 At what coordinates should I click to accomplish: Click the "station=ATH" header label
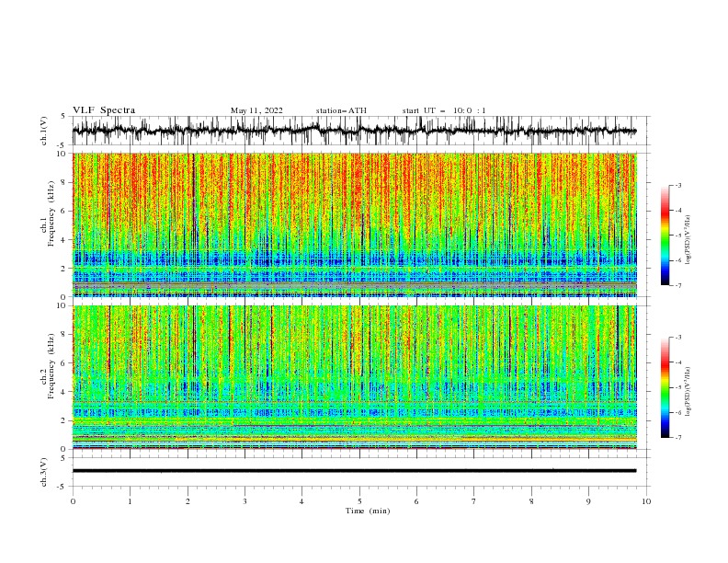[341, 110]
